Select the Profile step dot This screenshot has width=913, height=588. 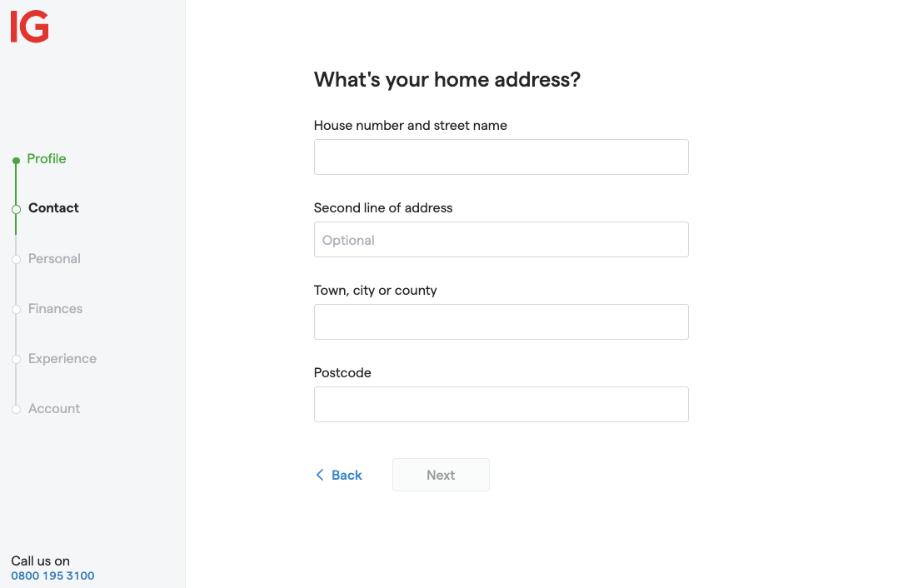(17, 160)
